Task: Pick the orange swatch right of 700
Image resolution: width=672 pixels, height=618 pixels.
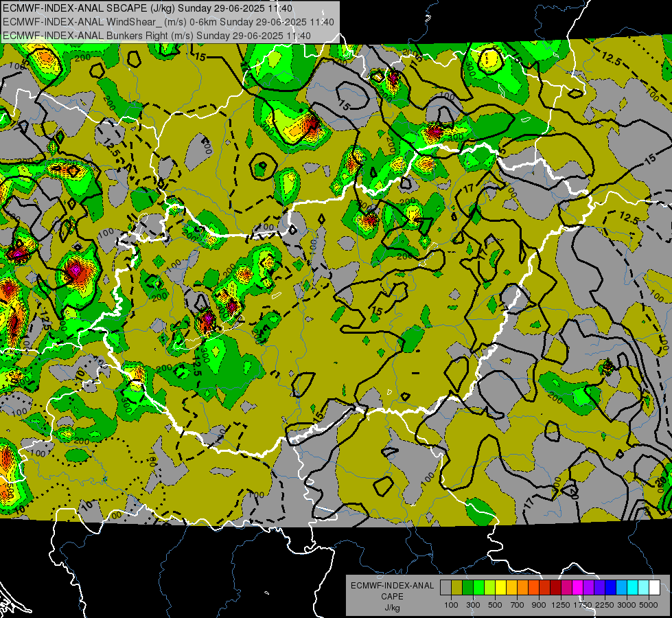Action: (x=522, y=588)
